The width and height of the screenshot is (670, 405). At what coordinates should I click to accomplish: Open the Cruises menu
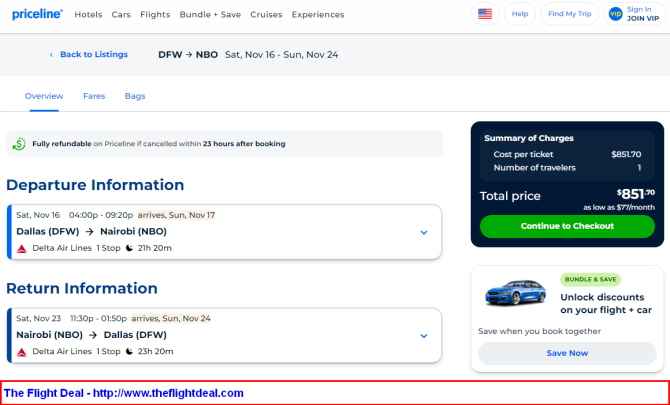click(x=266, y=15)
